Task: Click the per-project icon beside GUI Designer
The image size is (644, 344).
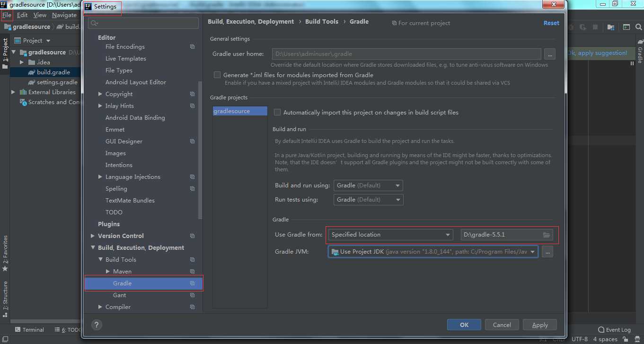Action: click(x=192, y=141)
